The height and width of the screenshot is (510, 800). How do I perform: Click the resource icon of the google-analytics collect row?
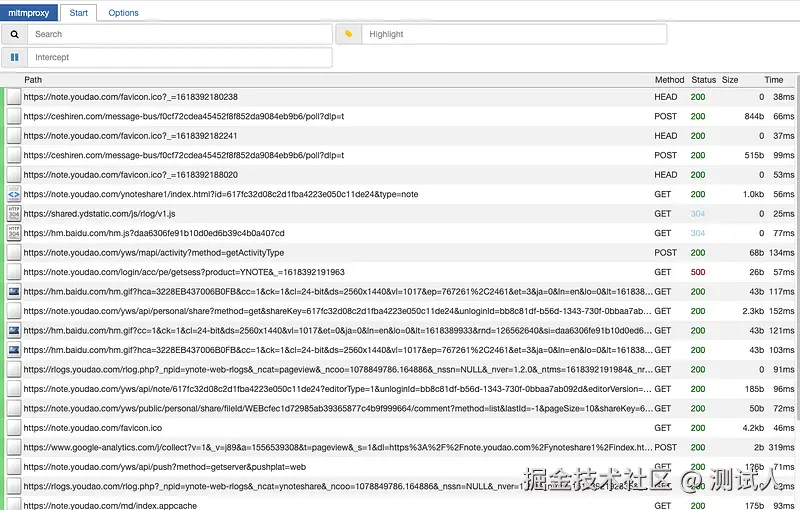pyautogui.click(x=14, y=447)
